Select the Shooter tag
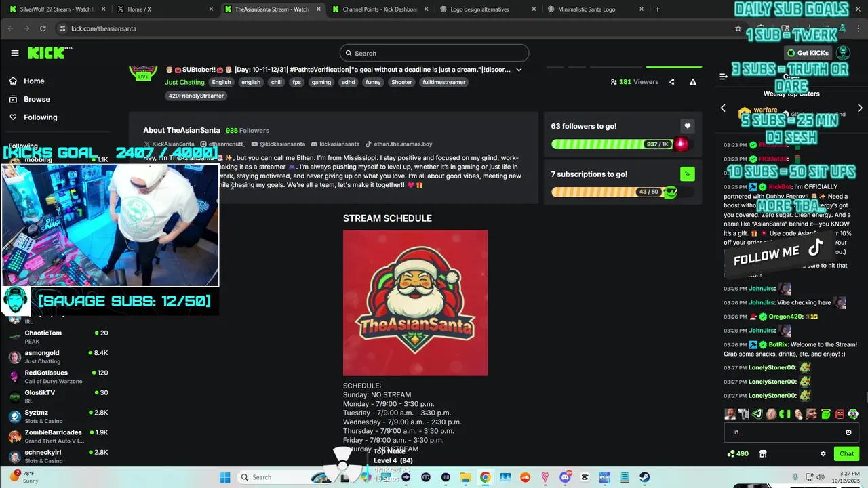The width and height of the screenshot is (868, 488). tap(401, 82)
